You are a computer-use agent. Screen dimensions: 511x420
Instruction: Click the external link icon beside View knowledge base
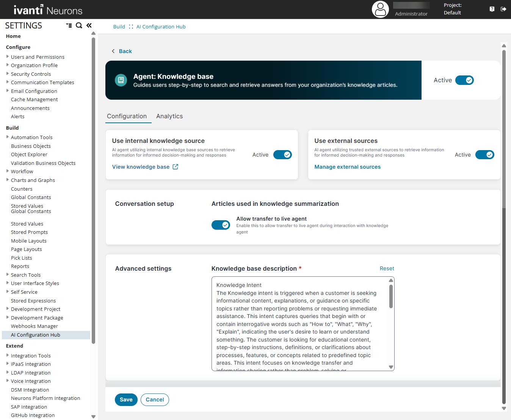click(x=175, y=167)
